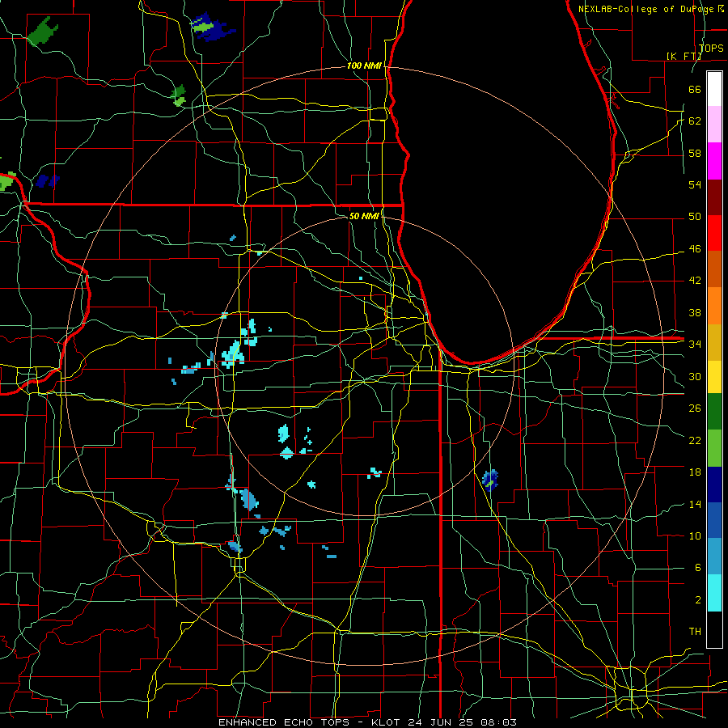Click the legend value "TH"

(x=695, y=632)
